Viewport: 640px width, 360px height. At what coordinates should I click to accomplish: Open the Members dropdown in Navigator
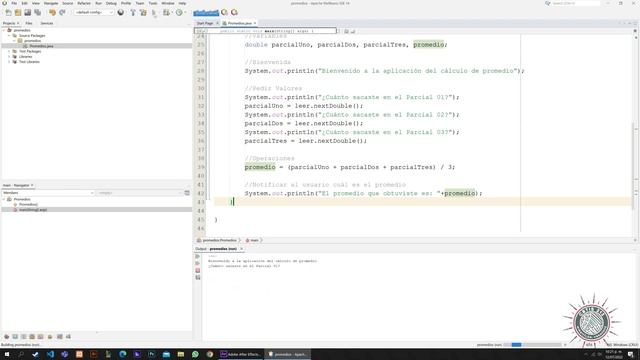click(48, 193)
